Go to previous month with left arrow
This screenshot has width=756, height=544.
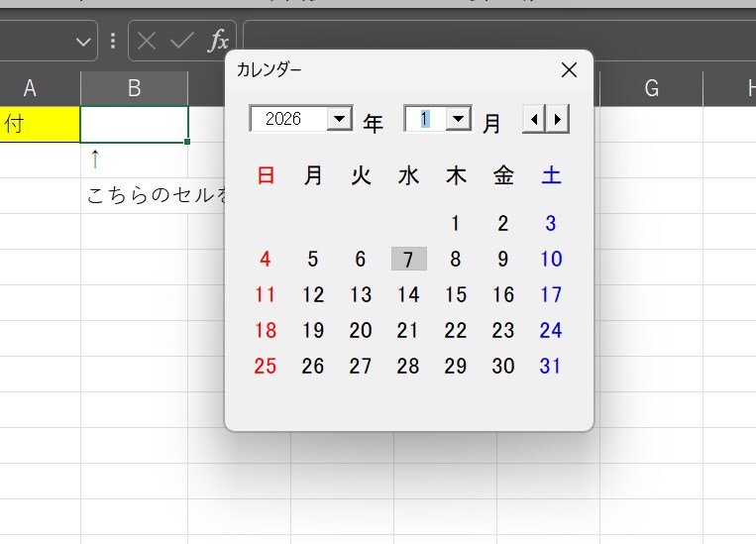pos(534,119)
